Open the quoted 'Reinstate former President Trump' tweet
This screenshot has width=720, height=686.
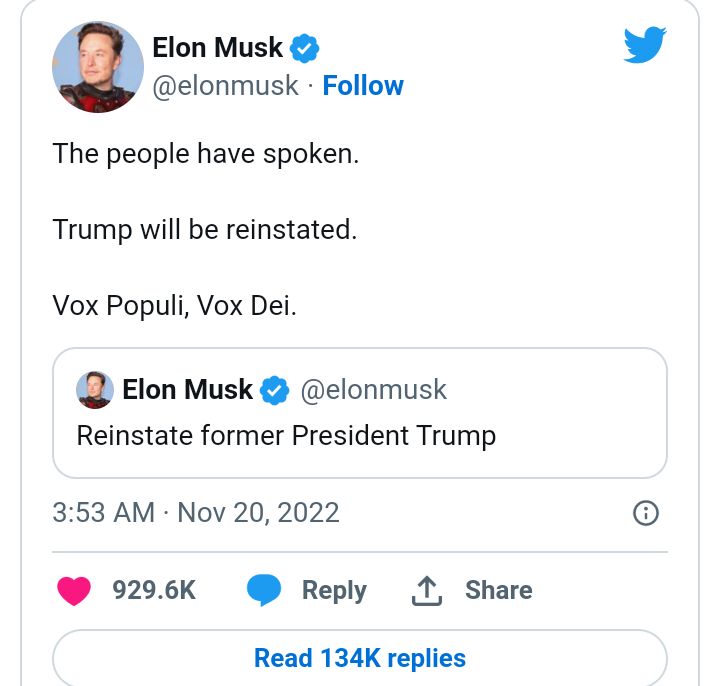coord(286,436)
